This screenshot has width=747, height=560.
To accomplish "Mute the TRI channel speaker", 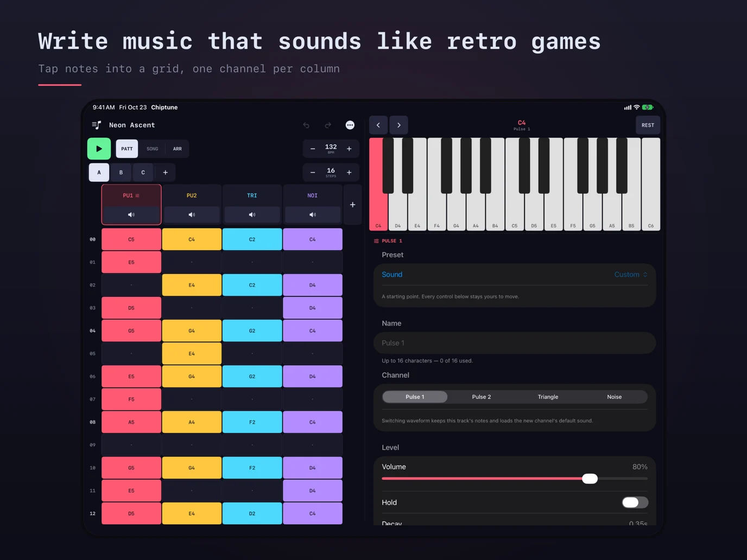I will tap(252, 215).
